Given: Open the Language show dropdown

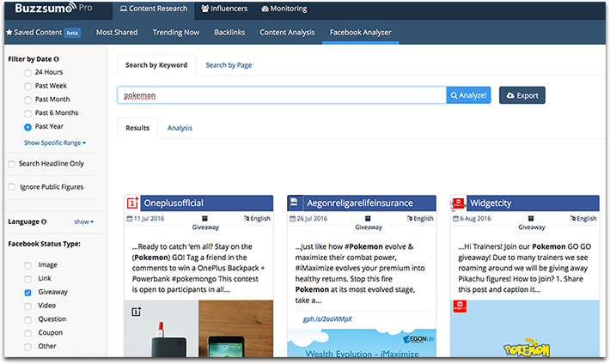Looking at the screenshot, I should click(x=83, y=221).
